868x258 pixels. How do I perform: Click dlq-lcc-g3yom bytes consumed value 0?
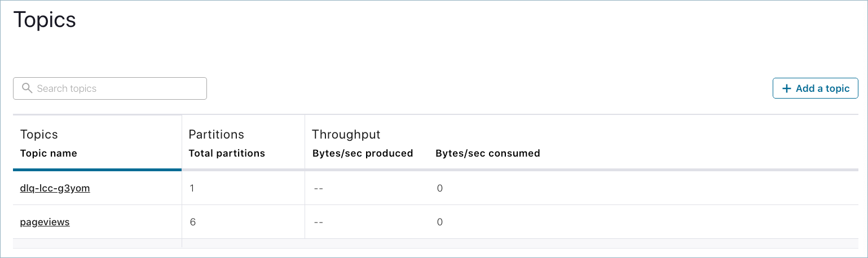click(x=439, y=188)
